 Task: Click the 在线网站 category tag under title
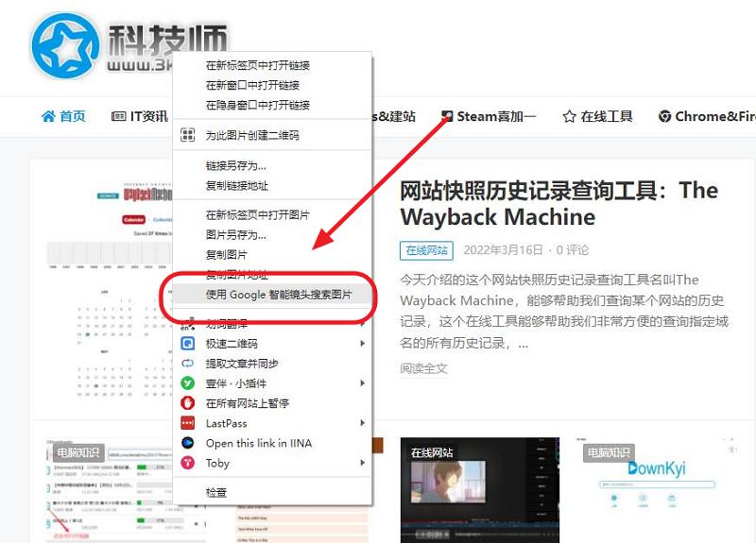(427, 250)
